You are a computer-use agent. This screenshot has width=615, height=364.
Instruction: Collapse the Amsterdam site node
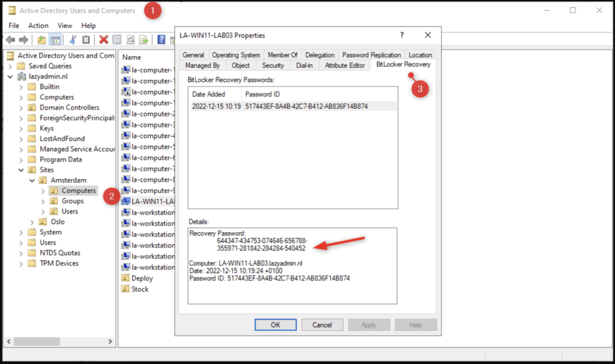pyautogui.click(x=32, y=180)
